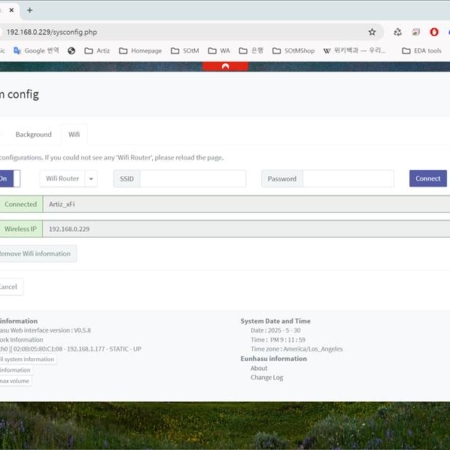Open the media control toolbar icon
This screenshot has width=450, height=450.
pos(416,32)
